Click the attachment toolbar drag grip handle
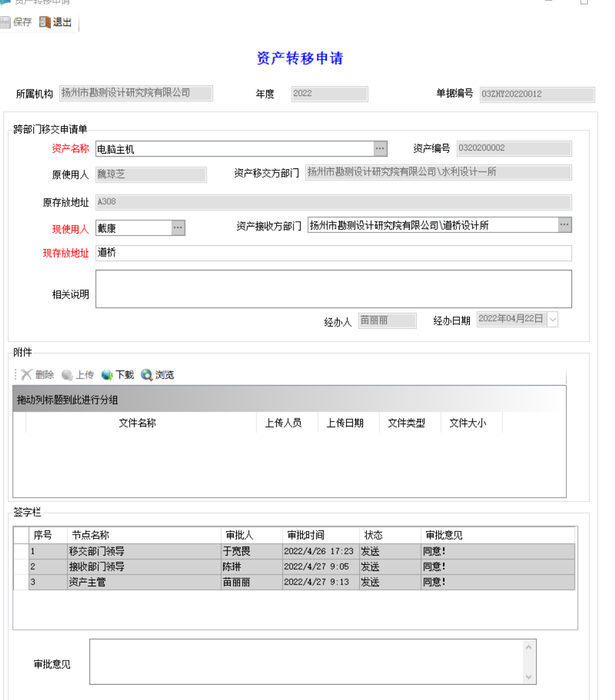The image size is (615, 700). (x=15, y=374)
